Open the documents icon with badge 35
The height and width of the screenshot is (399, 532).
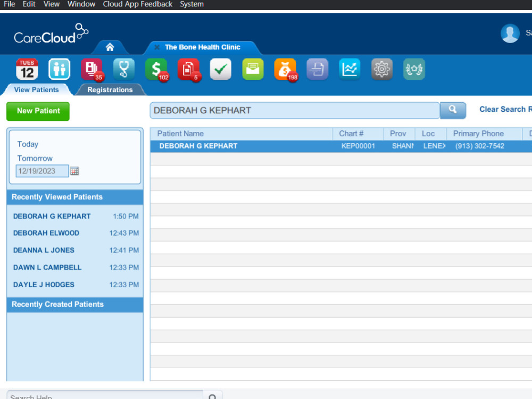(92, 69)
